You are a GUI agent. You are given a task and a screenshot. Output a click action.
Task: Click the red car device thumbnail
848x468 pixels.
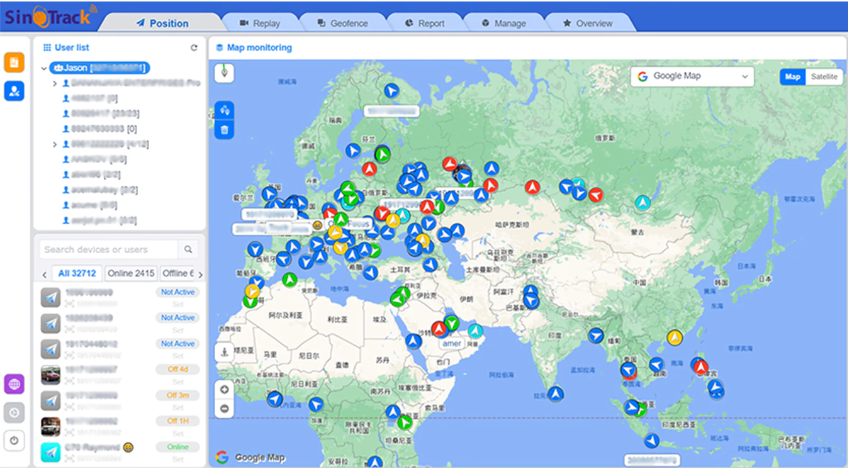coord(51,374)
